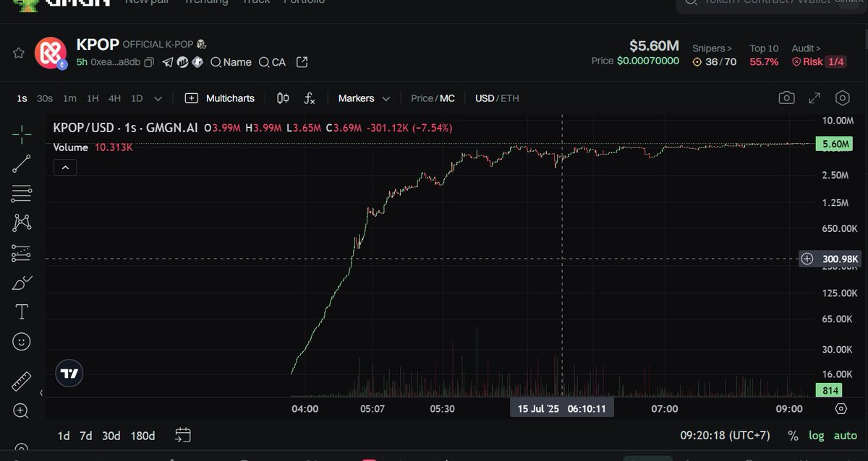Open the Markers dropdown
Viewport: 868px width, 461px height.
click(364, 98)
